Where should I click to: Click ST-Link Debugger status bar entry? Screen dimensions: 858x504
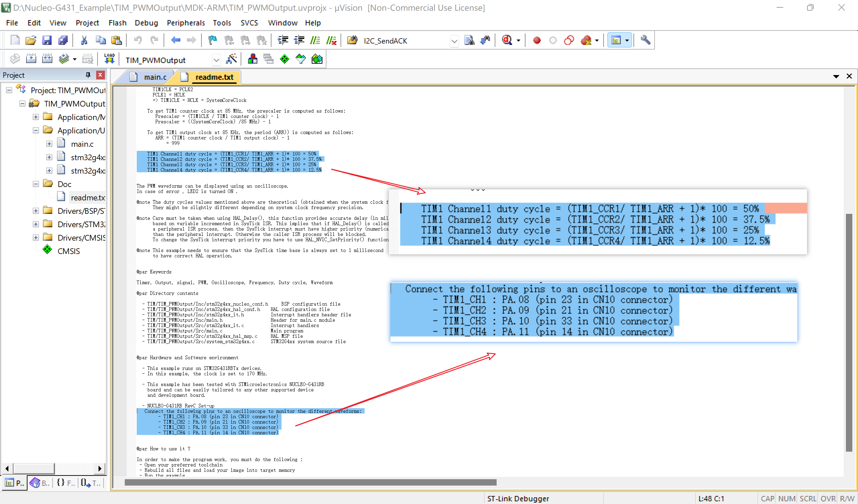coord(518,499)
